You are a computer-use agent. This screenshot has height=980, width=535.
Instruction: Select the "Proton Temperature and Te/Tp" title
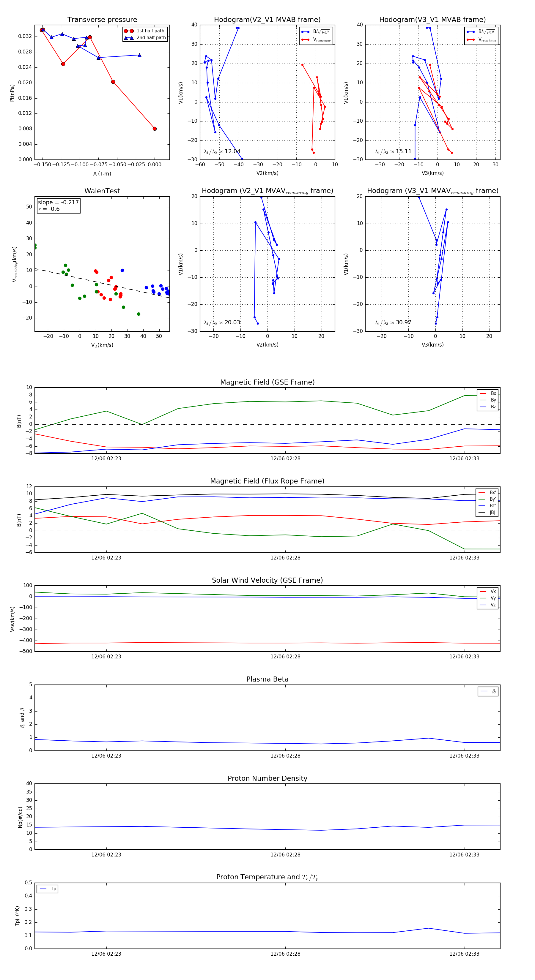click(x=267, y=877)
